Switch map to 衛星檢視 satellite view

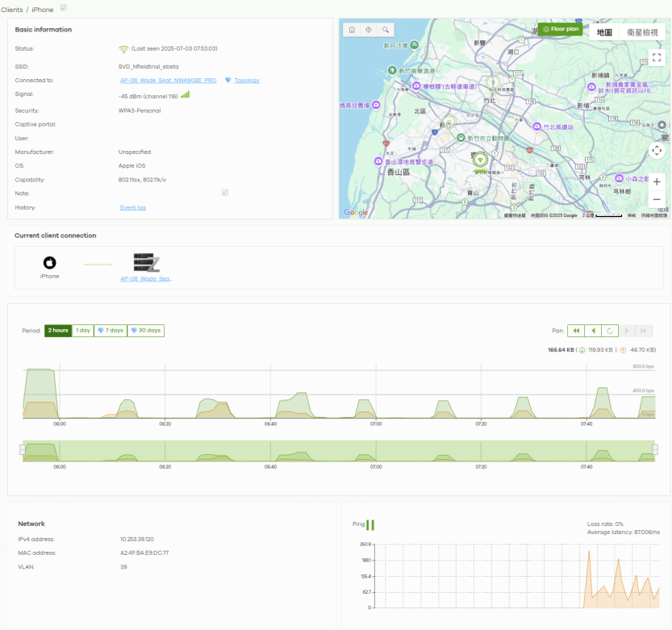coord(642,32)
